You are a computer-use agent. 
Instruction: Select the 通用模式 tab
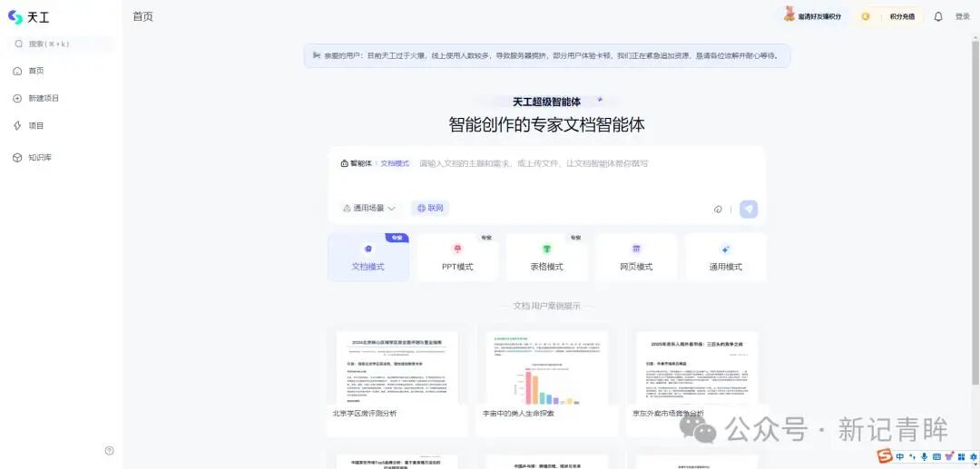726,258
